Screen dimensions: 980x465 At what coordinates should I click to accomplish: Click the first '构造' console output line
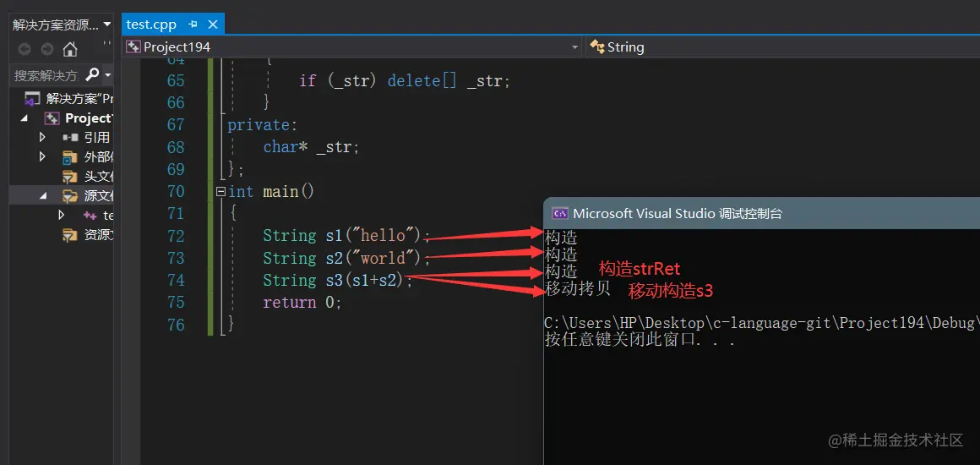pos(561,238)
